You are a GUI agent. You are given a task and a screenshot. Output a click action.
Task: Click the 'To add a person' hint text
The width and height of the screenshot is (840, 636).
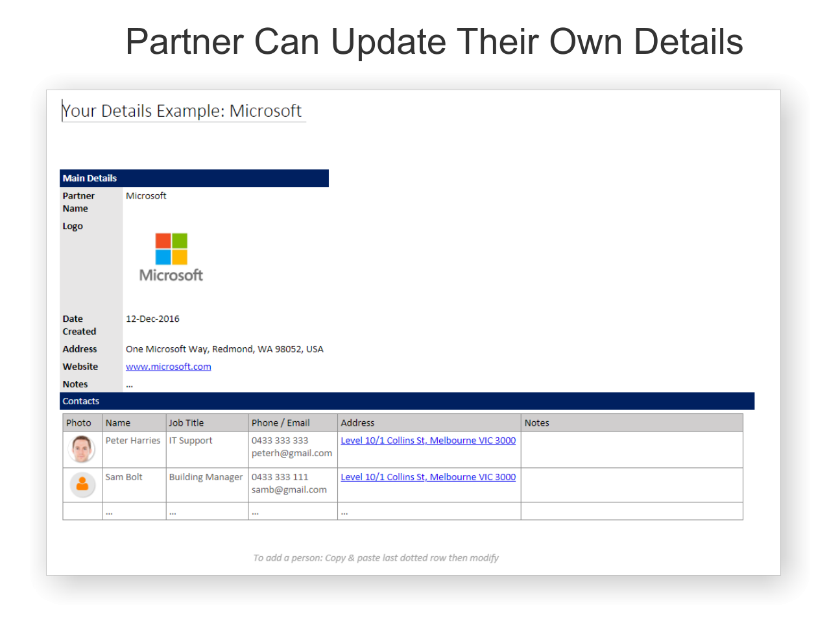pos(376,558)
